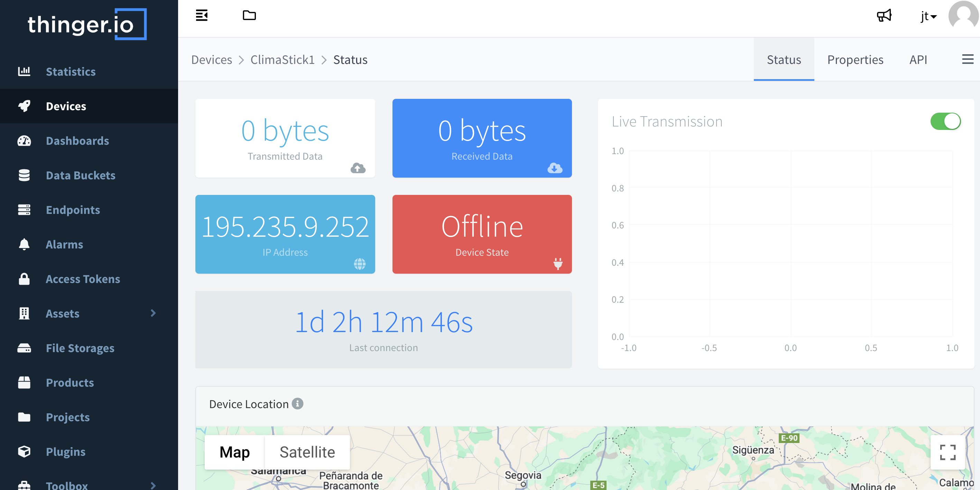Open Data Buckets in sidebar

pos(80,175)
